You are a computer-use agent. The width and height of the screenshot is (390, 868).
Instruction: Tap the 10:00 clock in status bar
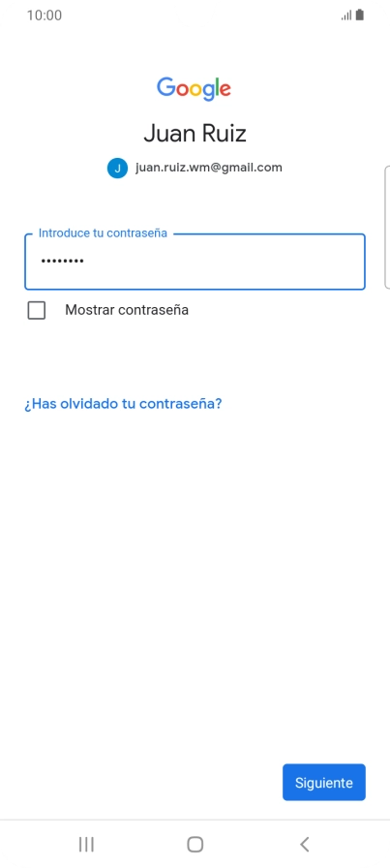[45, 15]
